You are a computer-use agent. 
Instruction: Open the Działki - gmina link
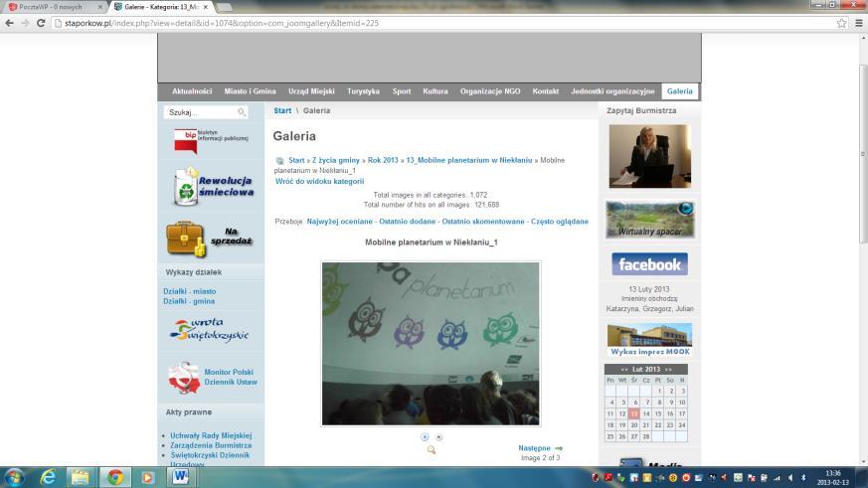[189, 301]
